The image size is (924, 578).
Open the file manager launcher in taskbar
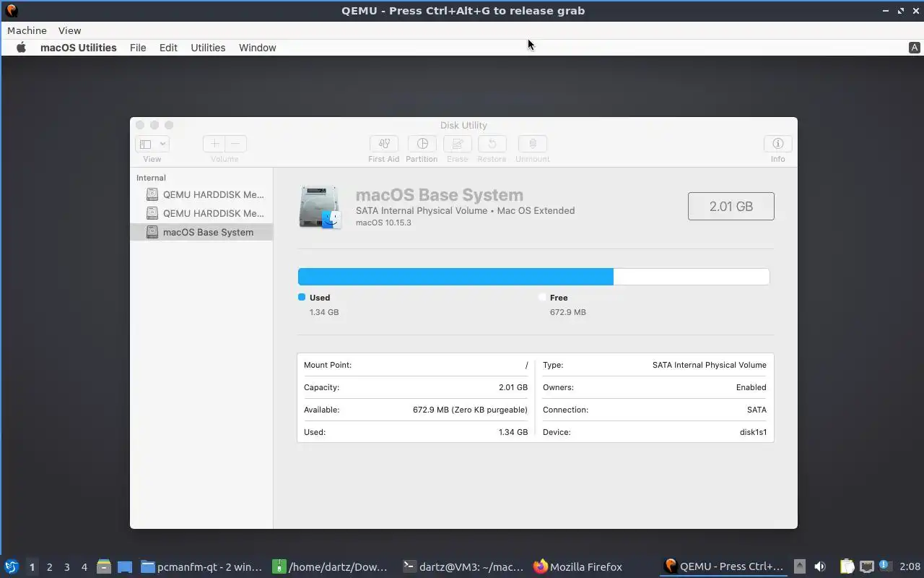[104, 567]
